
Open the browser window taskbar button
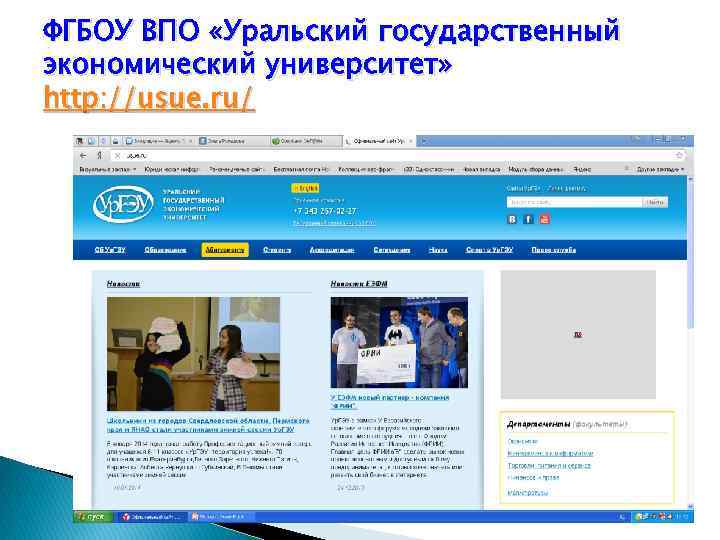(152, 517)
